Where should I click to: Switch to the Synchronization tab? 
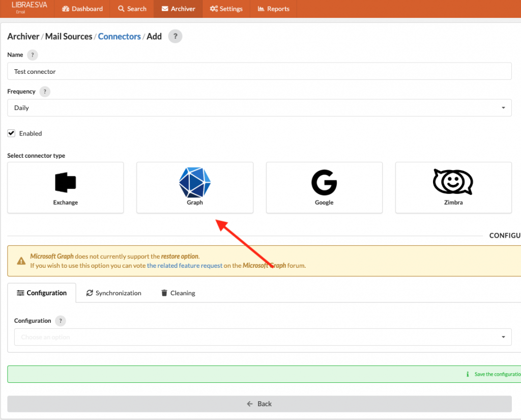[x=113, y=293]
